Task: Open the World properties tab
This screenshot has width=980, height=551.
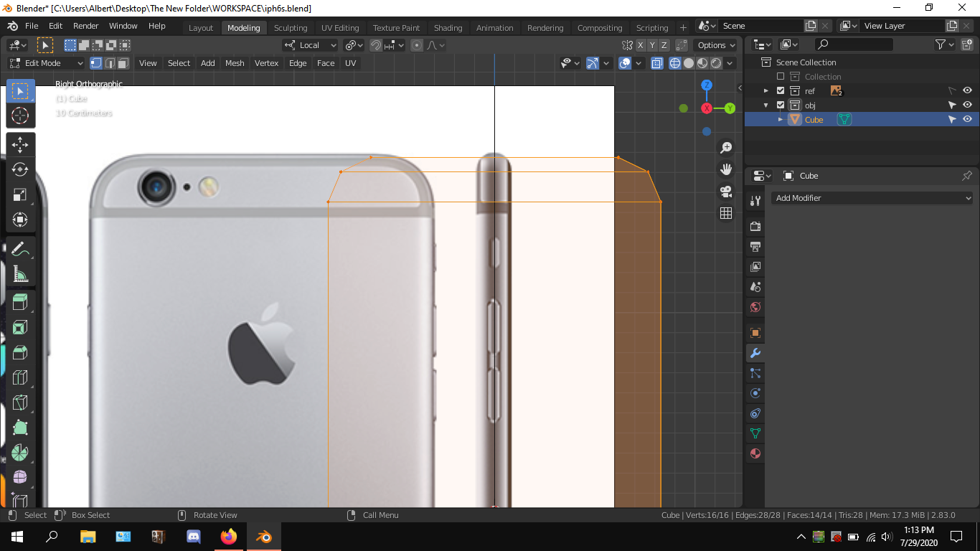Action: (x=755, y=307)
